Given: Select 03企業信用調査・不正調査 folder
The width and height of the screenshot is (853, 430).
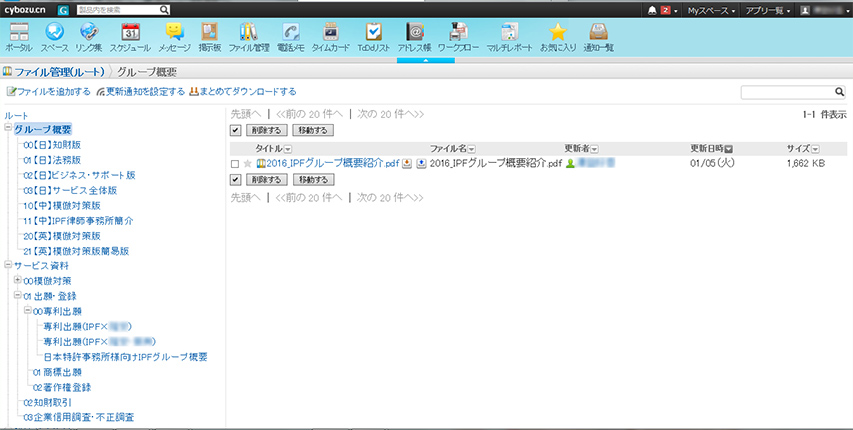Looking at the screenshot, I should coord(79,417).
